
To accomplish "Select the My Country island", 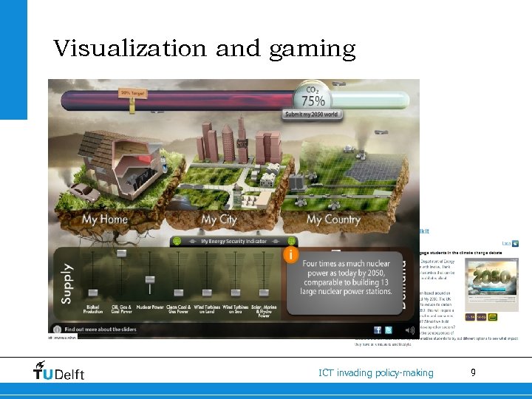I will click(344, 187).
